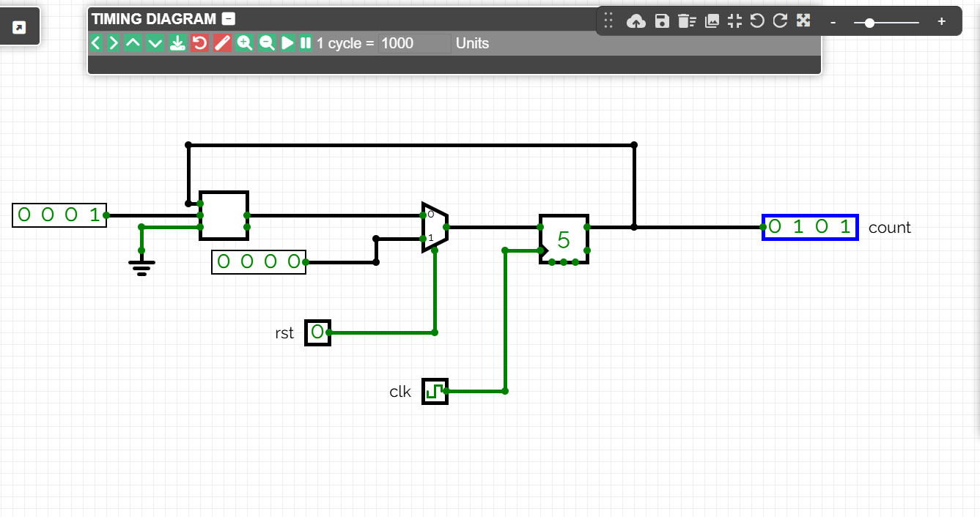The height and width of the screenshot is (517, 980).
Task: Toggle the last bit of 0001 input
Action: (x=94, y=215)
